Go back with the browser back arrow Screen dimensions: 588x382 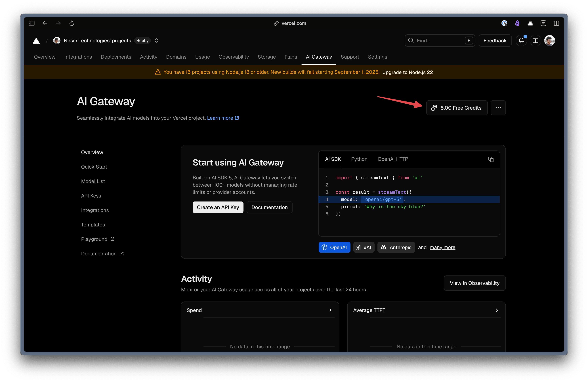45,23
